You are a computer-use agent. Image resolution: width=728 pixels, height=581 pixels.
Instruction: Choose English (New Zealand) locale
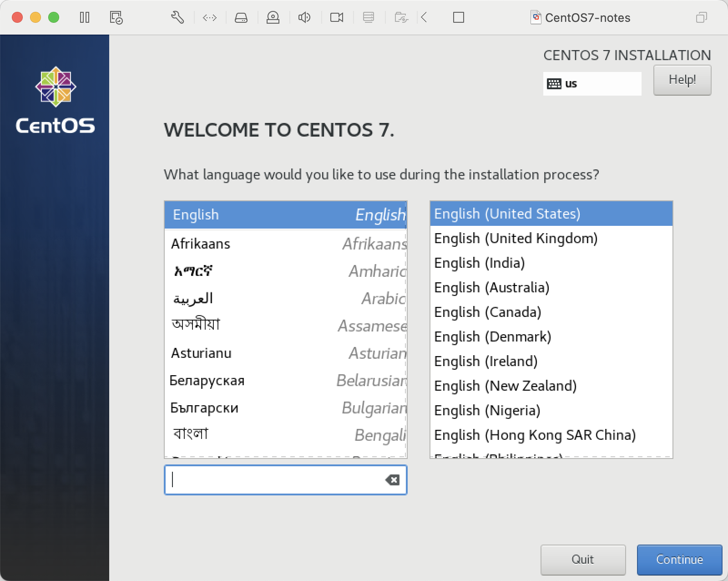click(551, 386)
